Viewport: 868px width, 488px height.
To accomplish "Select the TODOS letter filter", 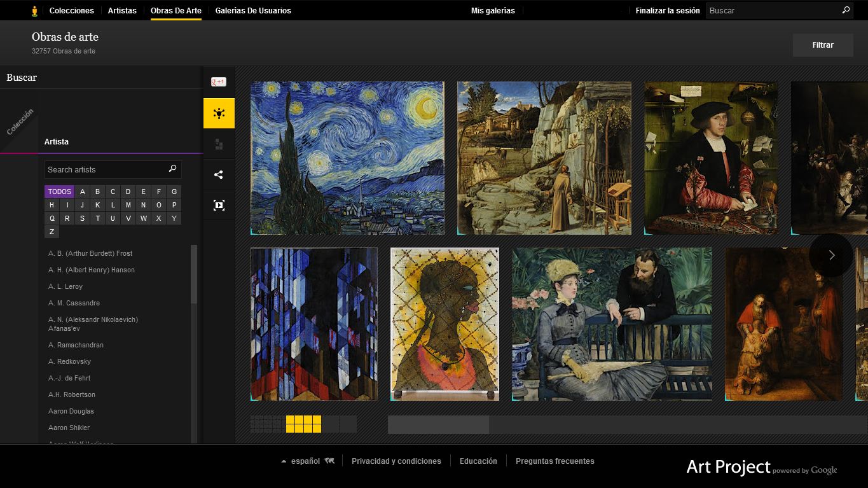I will (60, 192).
